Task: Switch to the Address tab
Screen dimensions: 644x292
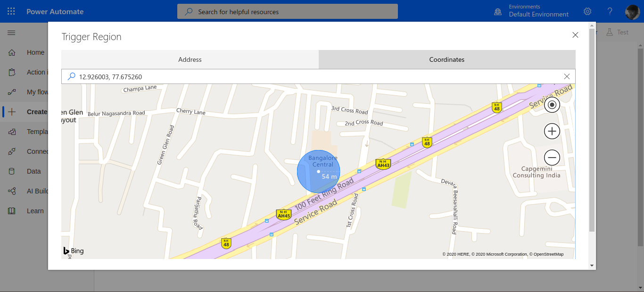Action: 190,59
